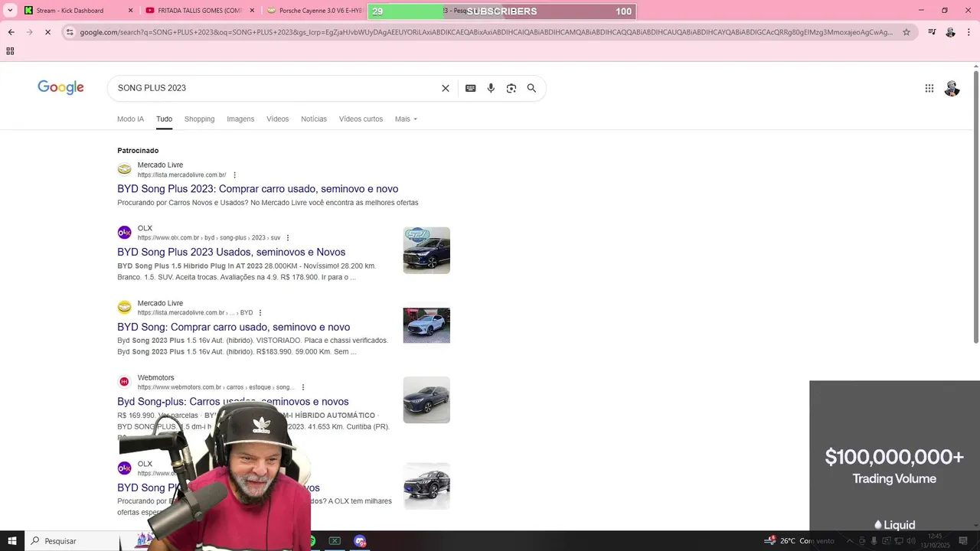Click the page vertical scrollbar
This screenshot has height=551, width=980.
click(975, 207)
